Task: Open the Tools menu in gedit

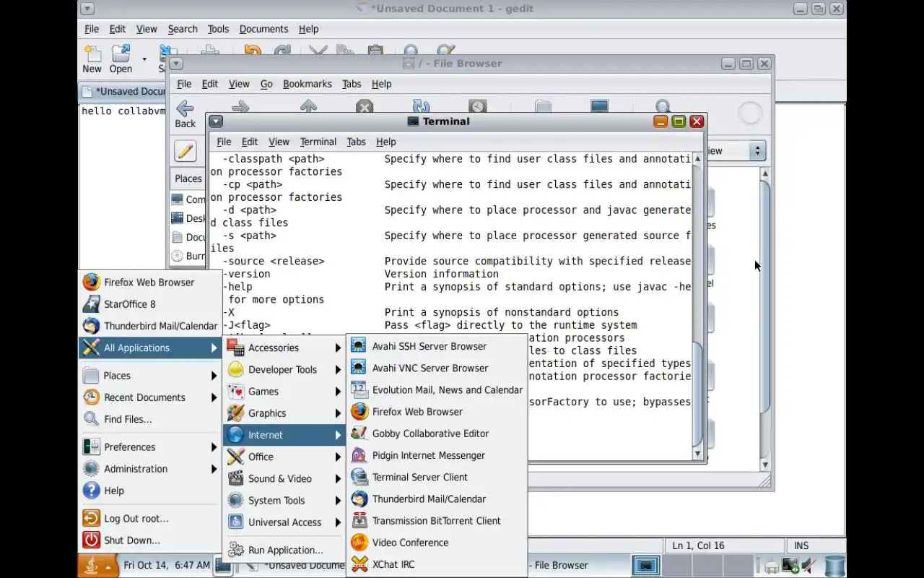Action: point(218,29)
